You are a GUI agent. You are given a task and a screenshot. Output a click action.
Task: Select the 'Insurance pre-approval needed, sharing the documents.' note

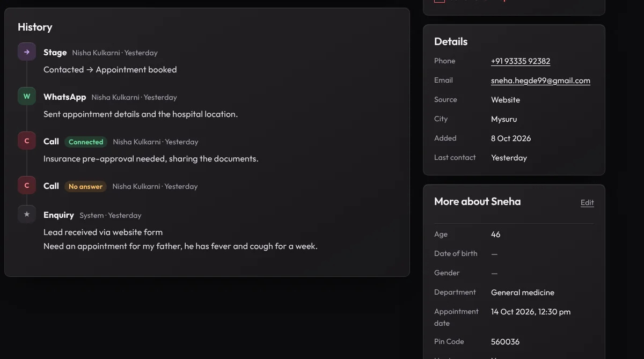click(151, 159)
